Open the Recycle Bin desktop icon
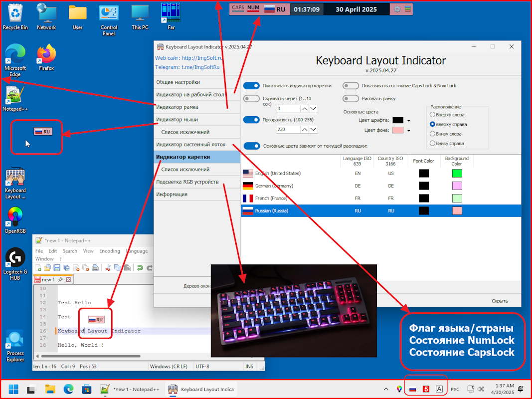532x399 pixels. point(15,17)
